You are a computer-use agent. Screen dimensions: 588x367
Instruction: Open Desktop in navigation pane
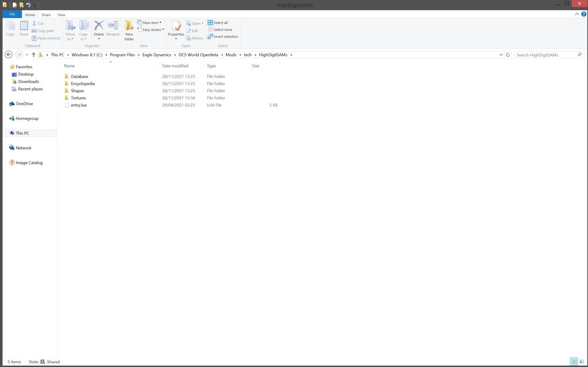point(26,74)
